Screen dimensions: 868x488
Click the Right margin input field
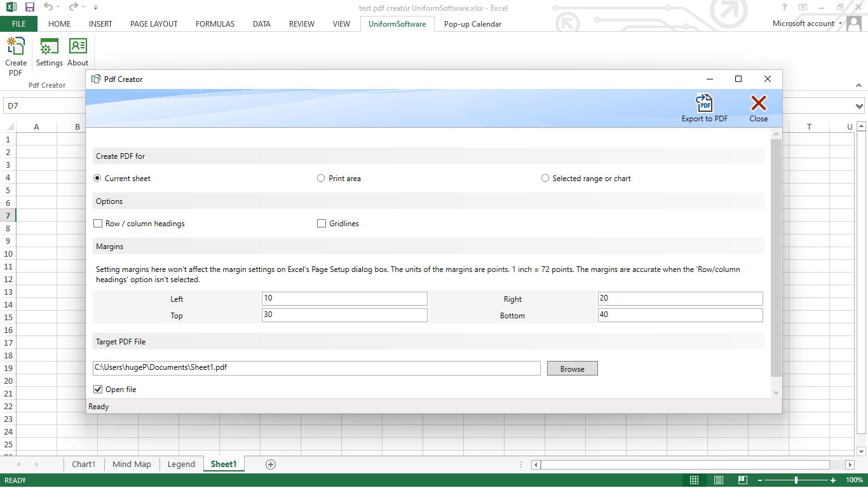(x=681, y=299)
